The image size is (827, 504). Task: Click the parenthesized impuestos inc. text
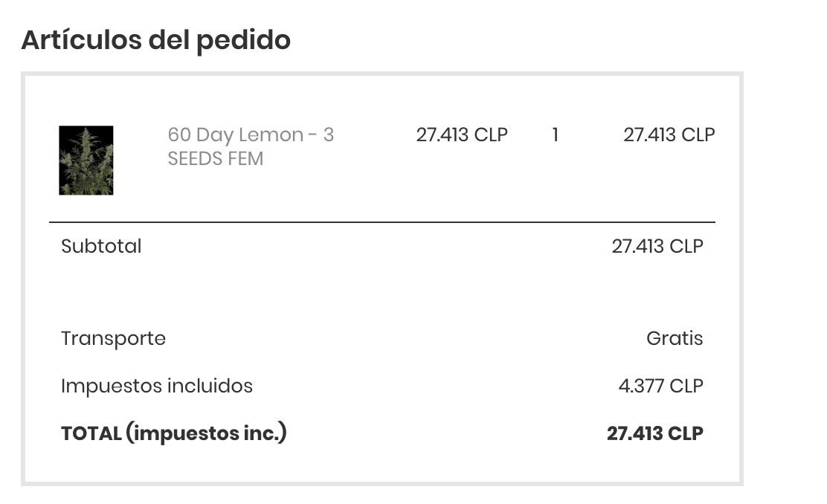coord(206,433)
